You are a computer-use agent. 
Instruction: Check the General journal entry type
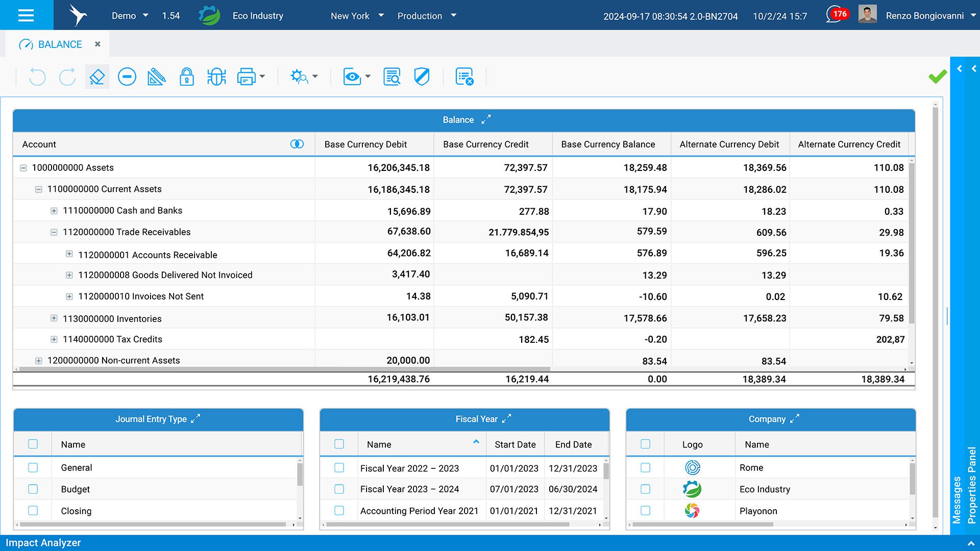coord(33,467)
